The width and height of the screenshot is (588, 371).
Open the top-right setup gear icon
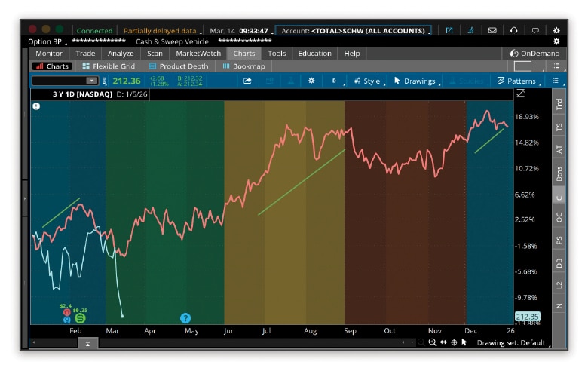pos(556,30)
